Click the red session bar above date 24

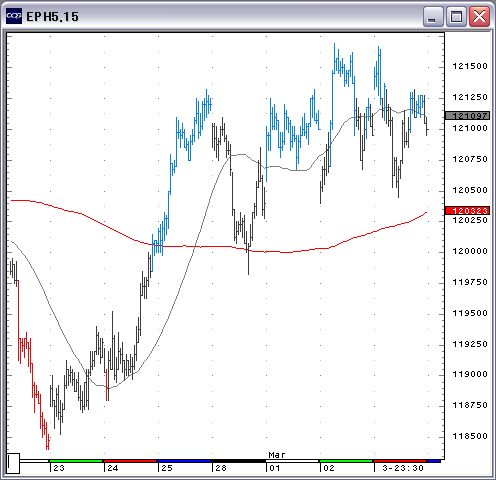[130, 461]
